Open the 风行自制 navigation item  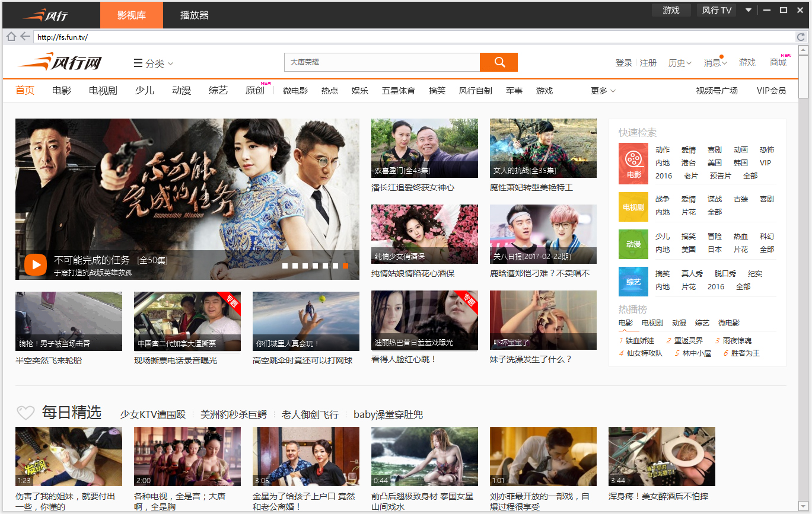[476, 91]
